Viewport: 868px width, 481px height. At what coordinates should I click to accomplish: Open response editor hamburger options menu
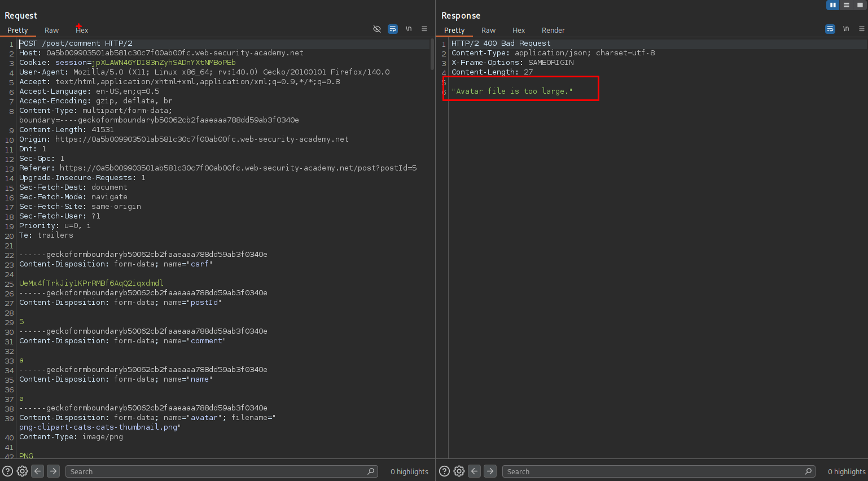click(862, 29)
